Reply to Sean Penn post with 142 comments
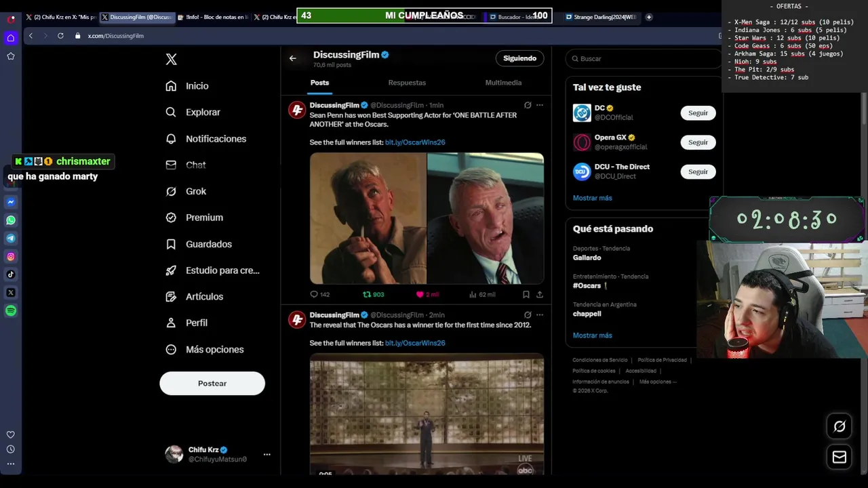868x488 pixels. point(319,295)
